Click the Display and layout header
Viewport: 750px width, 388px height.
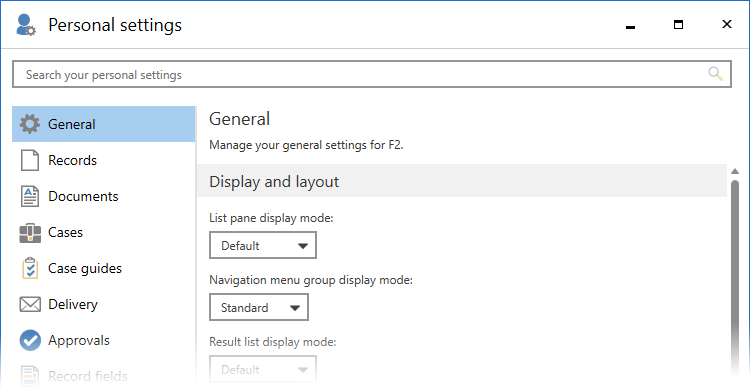pos(462,181)
